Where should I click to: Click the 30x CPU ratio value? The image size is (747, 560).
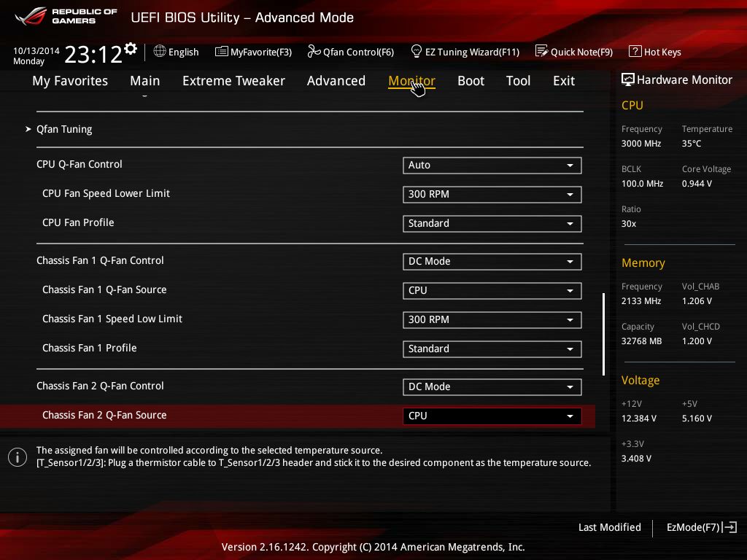coord(628,223)
